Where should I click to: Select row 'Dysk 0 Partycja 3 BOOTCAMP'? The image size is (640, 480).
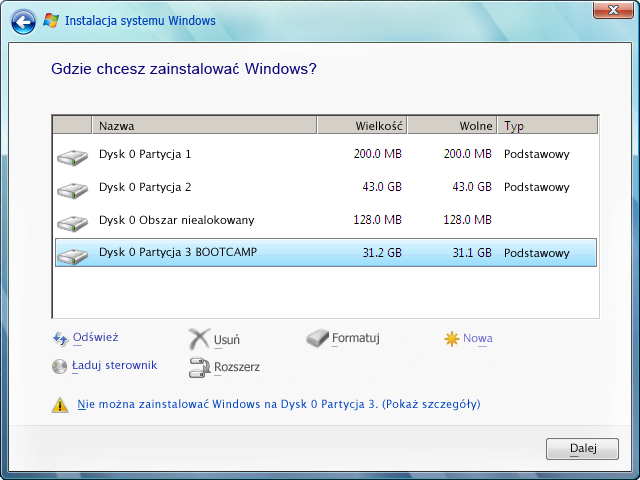pos(326,253)
